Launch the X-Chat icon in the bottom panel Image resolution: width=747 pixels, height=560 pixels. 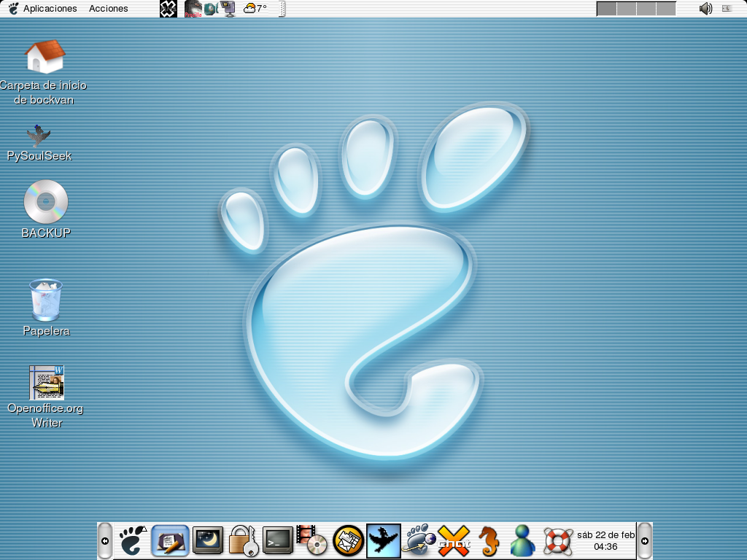pyautogui.click(x=454, y=541)
